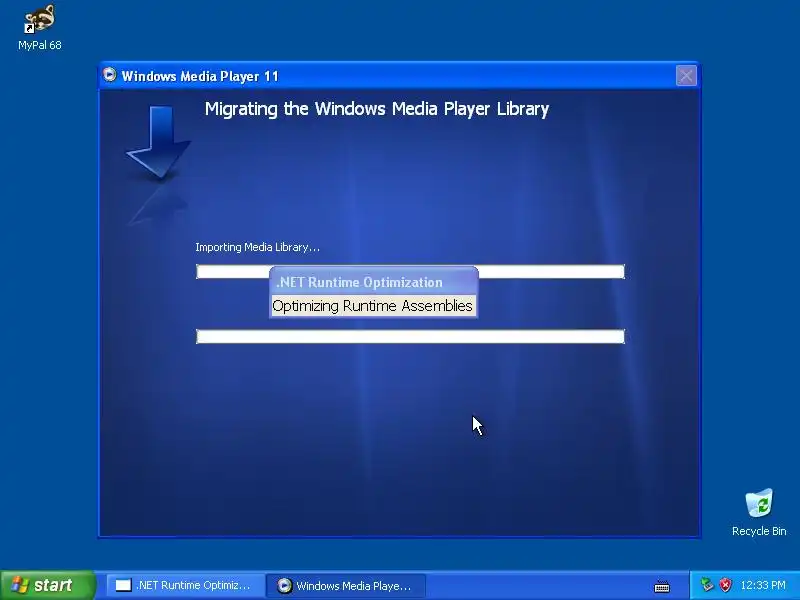
Task: Click the 12:33 PM system clock
Action: (x=763, y=585)
